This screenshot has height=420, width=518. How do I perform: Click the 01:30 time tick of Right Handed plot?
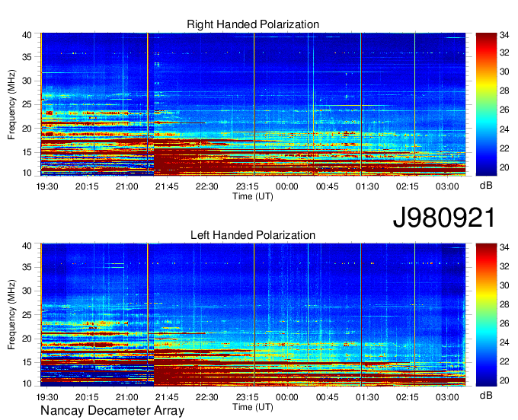[367, 186]
